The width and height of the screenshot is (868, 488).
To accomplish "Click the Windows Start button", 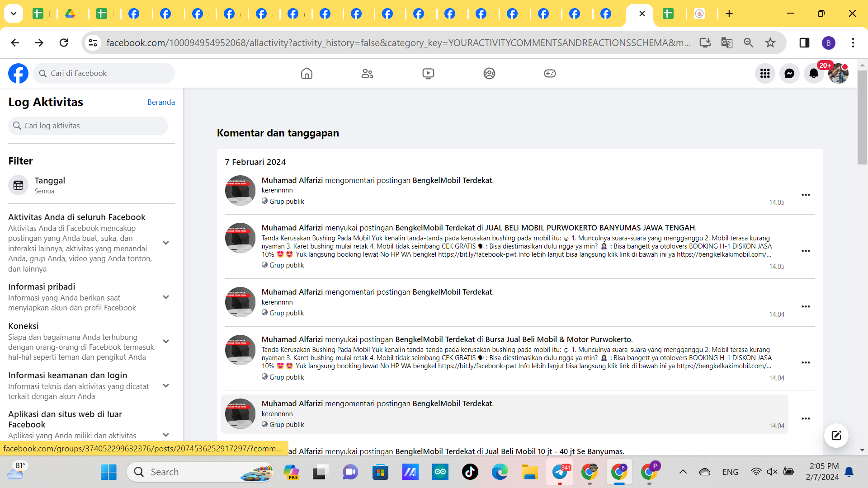I will tap(108, 472).
